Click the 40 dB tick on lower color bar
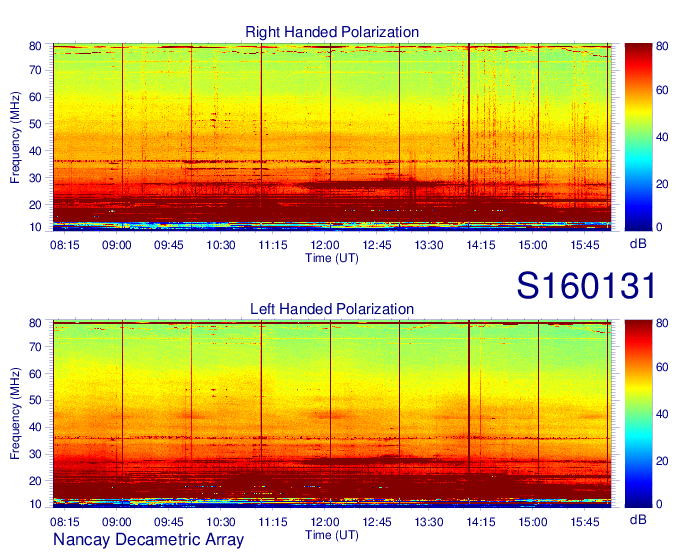The image size is (680, 552). coord(662,414)
